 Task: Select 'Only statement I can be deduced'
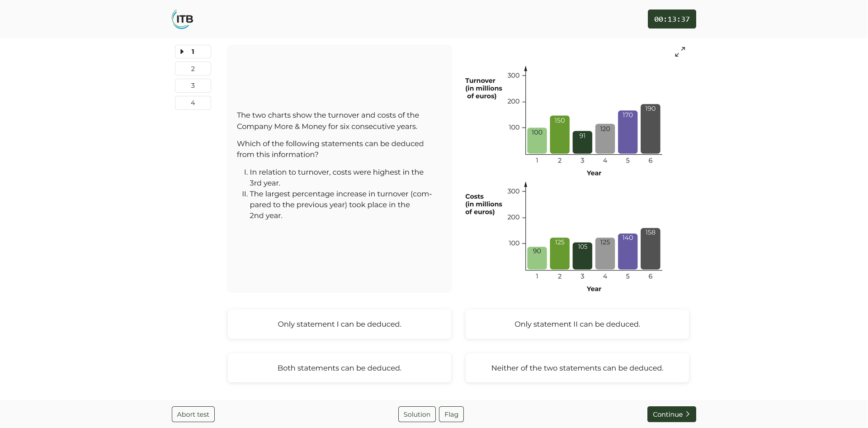[x=340, y=324]
